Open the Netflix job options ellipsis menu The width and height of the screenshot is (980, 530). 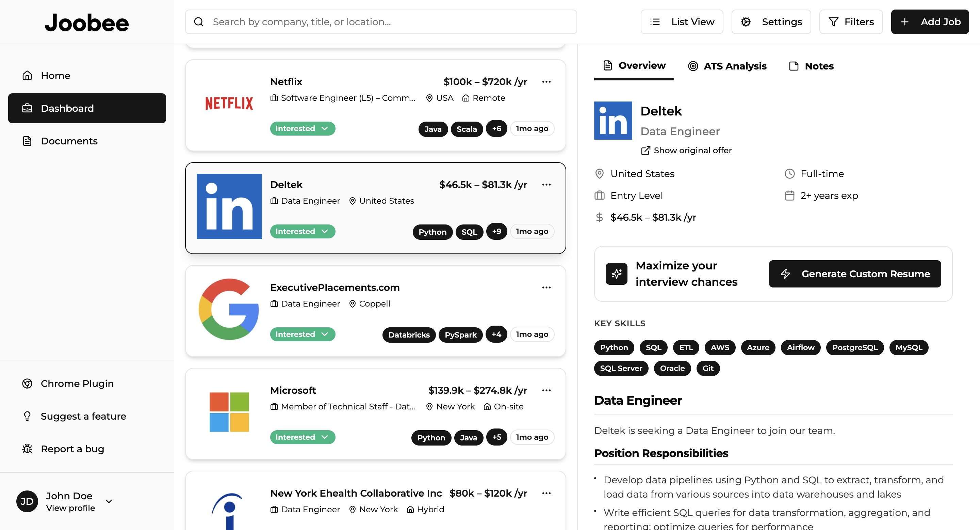pyautogui.click(x=546, y=82)
